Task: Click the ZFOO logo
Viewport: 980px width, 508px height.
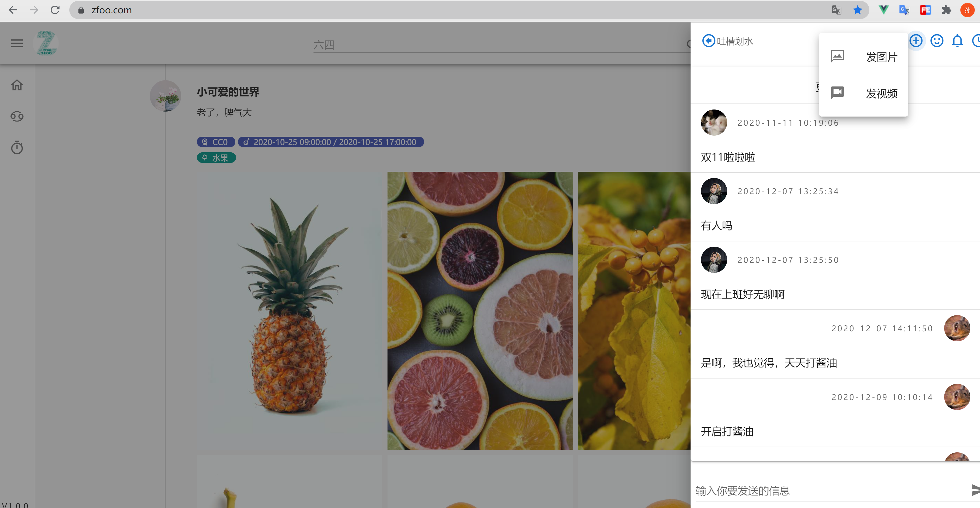Action: (46, 43)
